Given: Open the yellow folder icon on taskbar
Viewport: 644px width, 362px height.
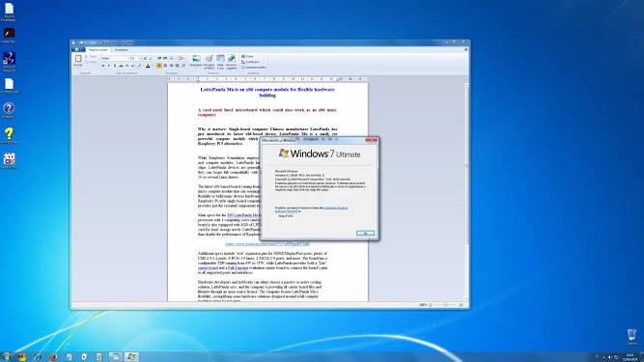Looking at the screenshot, I should (22, 356).
